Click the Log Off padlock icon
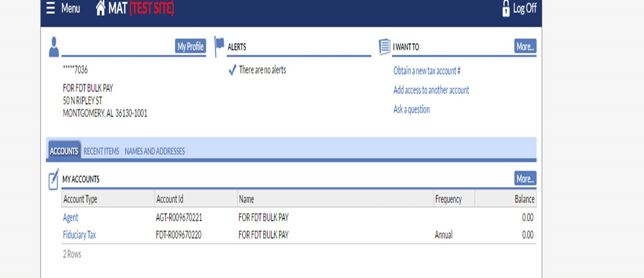 pyautogui.click(x=506, y=8)
